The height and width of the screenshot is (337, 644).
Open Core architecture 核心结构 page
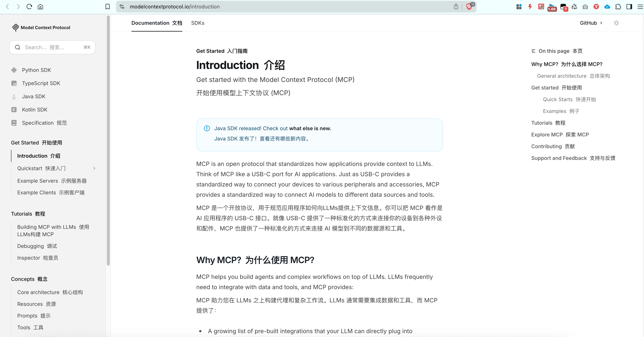50,292
